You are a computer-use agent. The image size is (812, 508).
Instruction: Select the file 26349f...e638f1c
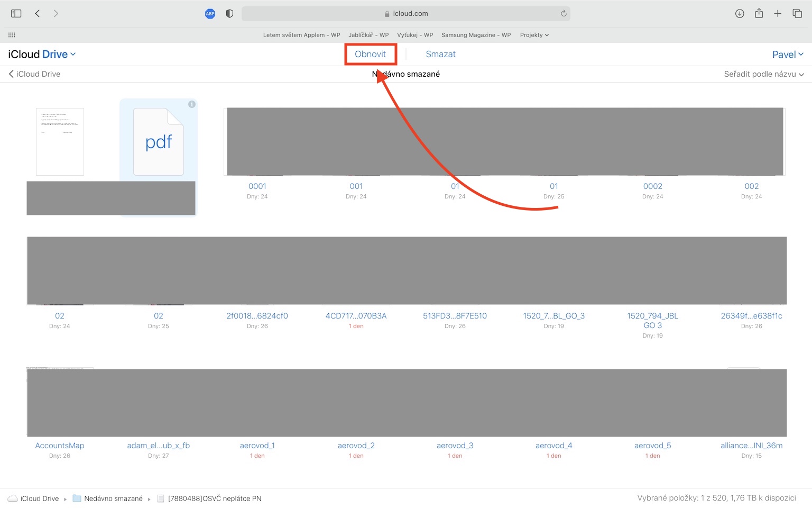click(752, 316)
